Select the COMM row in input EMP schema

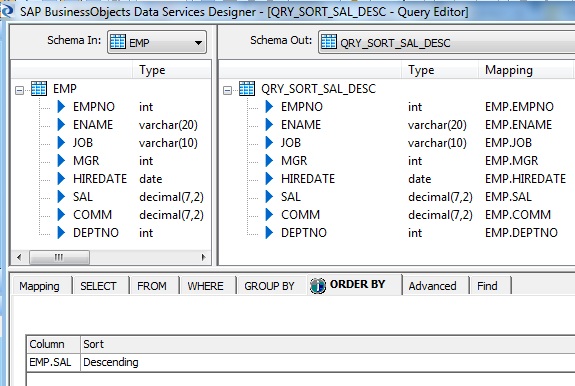click(x=92, y=214)
